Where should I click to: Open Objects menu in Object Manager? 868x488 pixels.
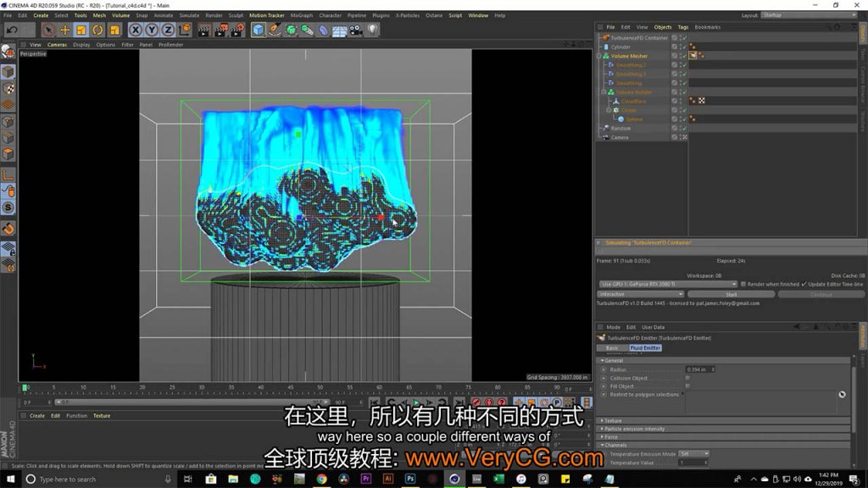pos(663,27)
